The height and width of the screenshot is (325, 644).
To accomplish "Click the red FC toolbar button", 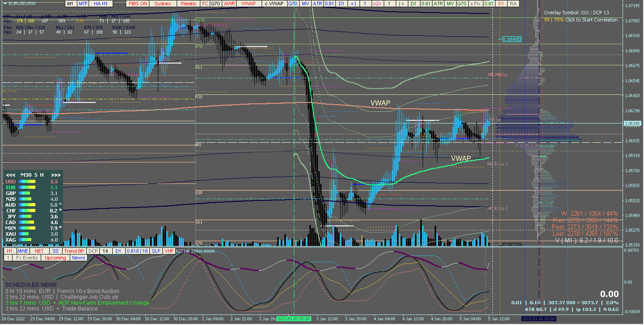I will [205, 4].
